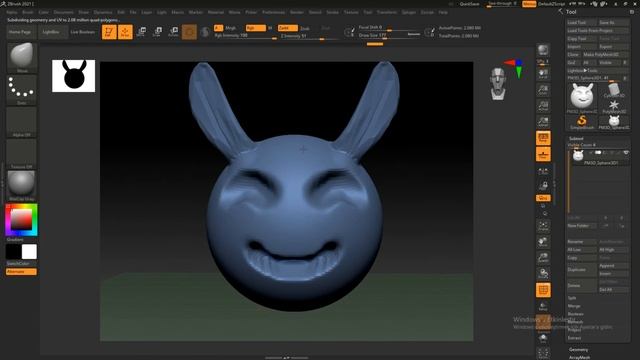
Task: Open the Brush menu
Action: [x=28, y=12]
